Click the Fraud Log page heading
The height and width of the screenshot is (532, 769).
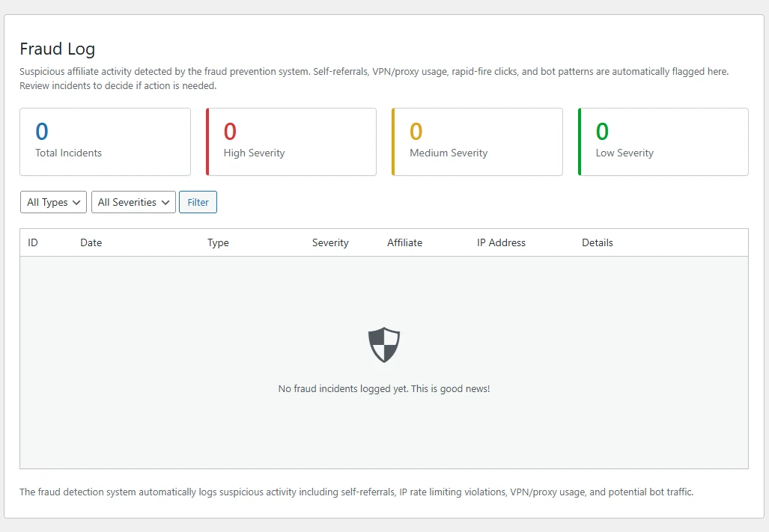tap(57, 49)
